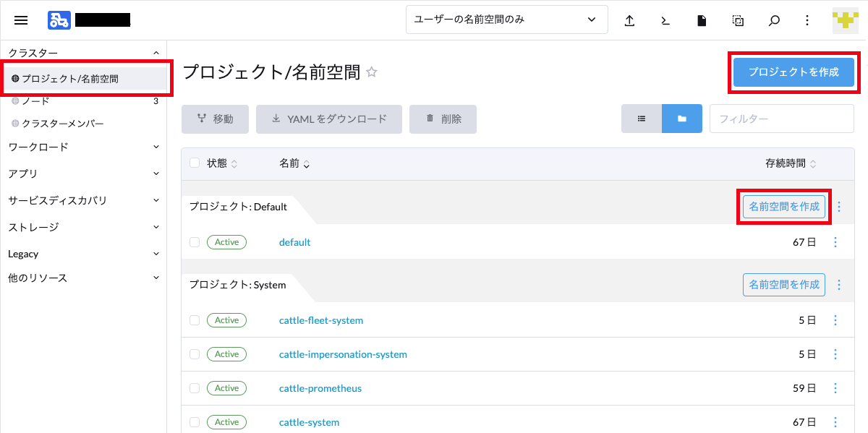Viewport: 868px width, 433px height.
Task: Check the default namespace checkbox
Action: 195,242
